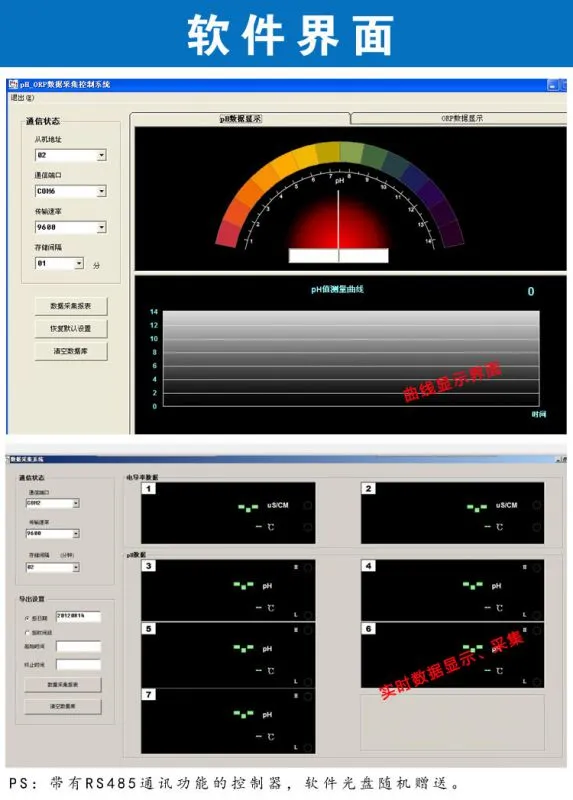The width and height of the screenshot is (573, 800).
Task: Expand the 存储间隔 dropdown showing 01
Action: (x=79, y=263)
